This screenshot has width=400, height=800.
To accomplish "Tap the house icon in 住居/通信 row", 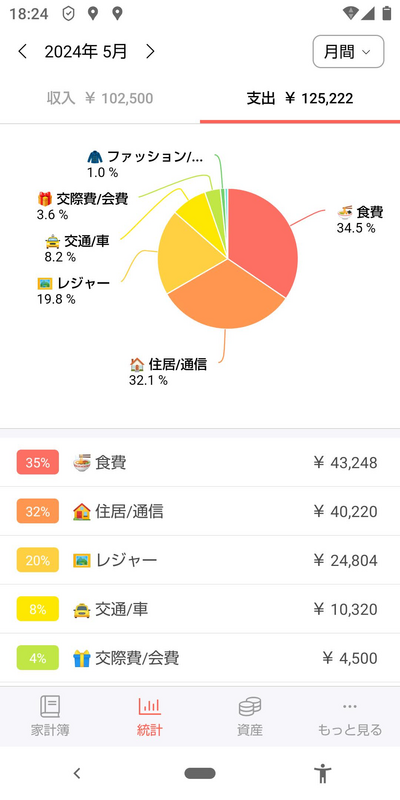I will [x=82, y=511].
